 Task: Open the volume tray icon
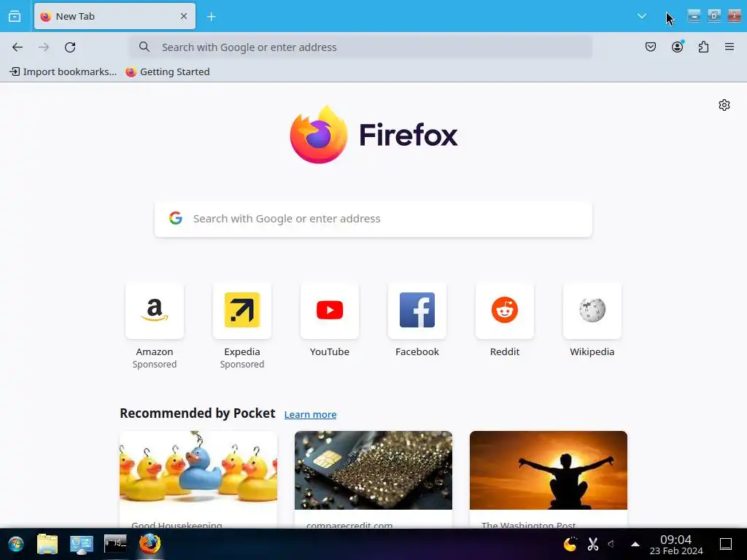click(611, 544)
